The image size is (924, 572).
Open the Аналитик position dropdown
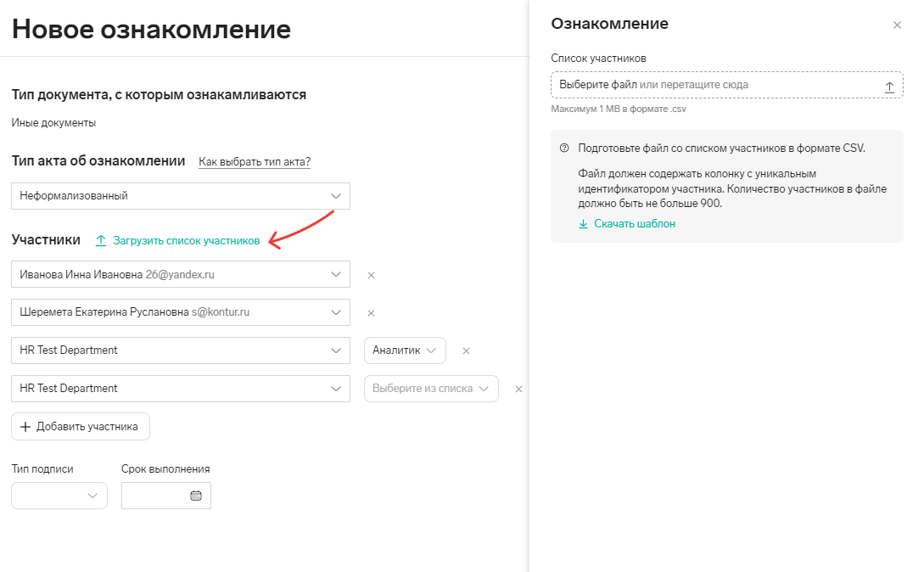click(405, 350)
